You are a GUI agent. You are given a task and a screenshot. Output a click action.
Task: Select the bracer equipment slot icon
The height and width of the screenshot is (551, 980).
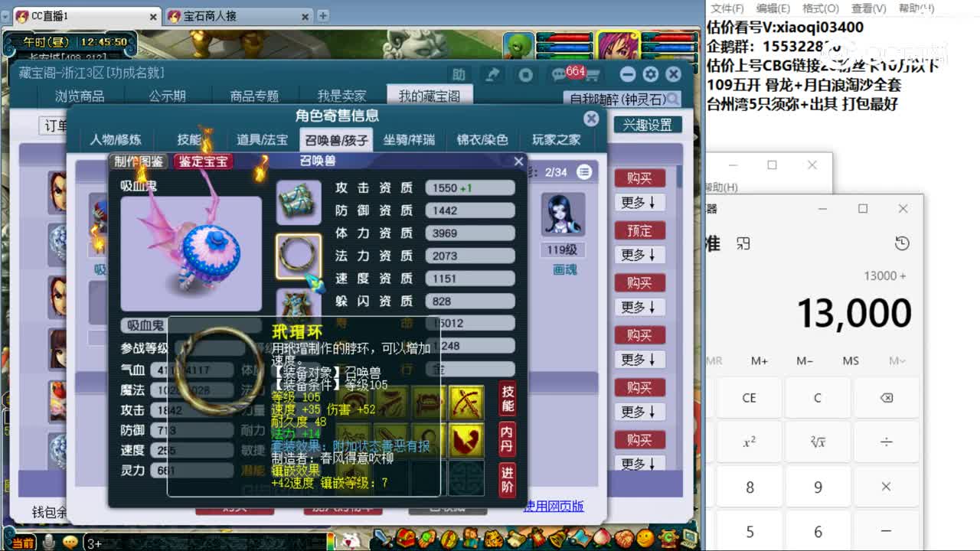coord(298,203)
